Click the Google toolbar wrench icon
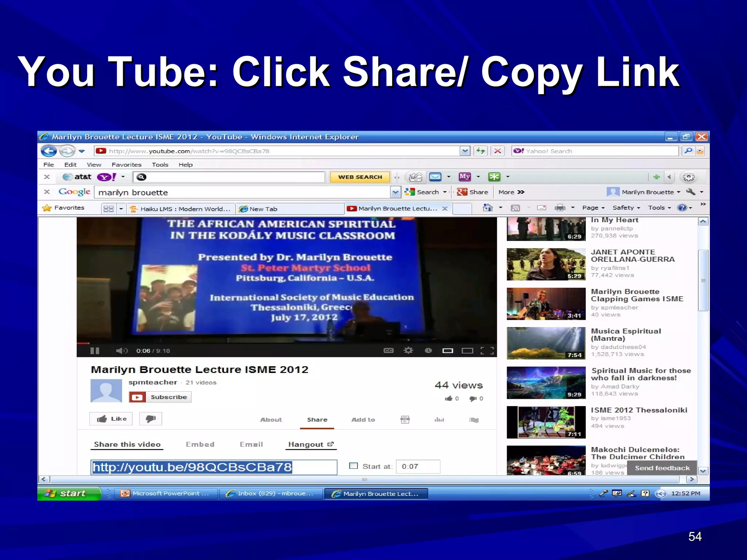Image resolution: width=747 pixels, height=560 pixels. tap(690, 192)
